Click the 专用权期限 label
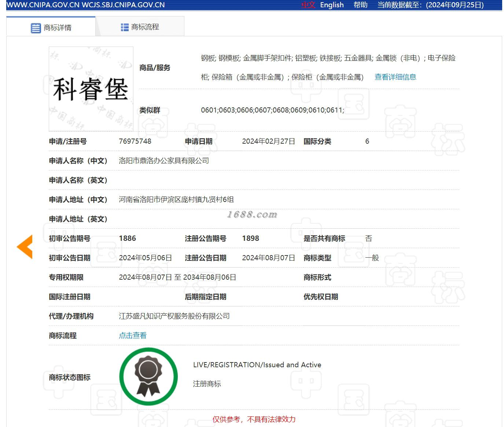504x427 pixels. click(66, 277)
